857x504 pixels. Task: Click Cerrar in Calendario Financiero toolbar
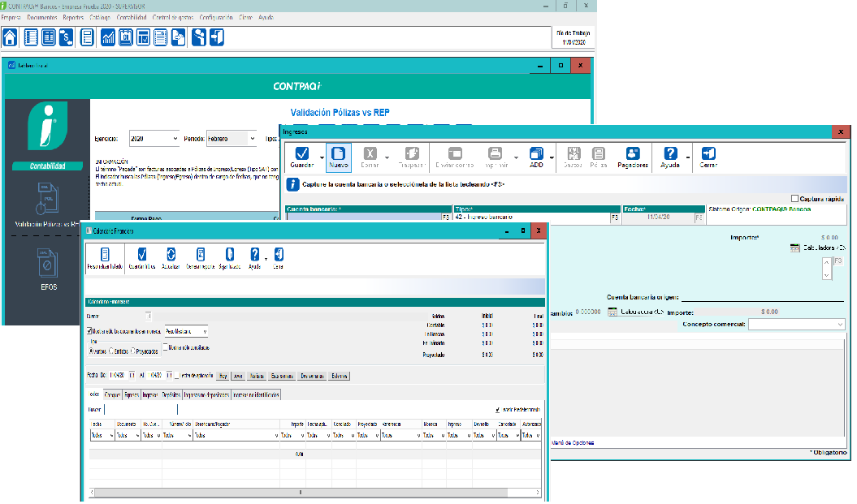pyautogui.click(x=279, y=258)
